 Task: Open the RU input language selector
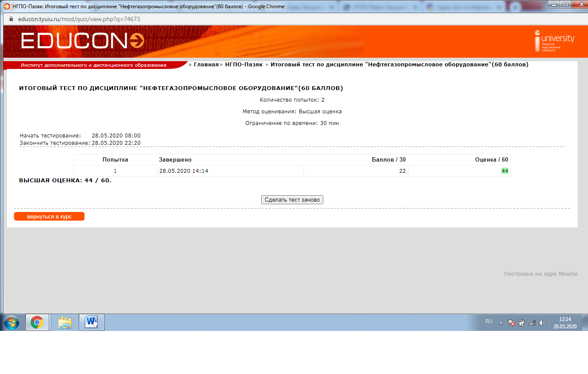pos(489,321)
